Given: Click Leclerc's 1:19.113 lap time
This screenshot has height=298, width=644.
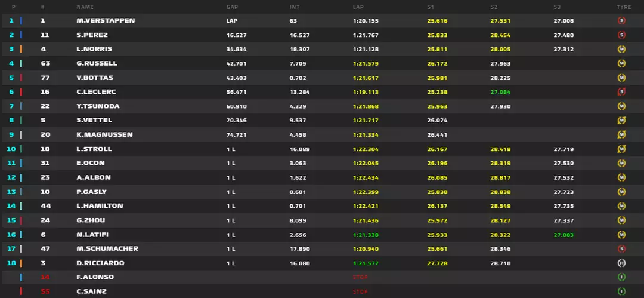Looking at the screenshot, I should [366, 92].
